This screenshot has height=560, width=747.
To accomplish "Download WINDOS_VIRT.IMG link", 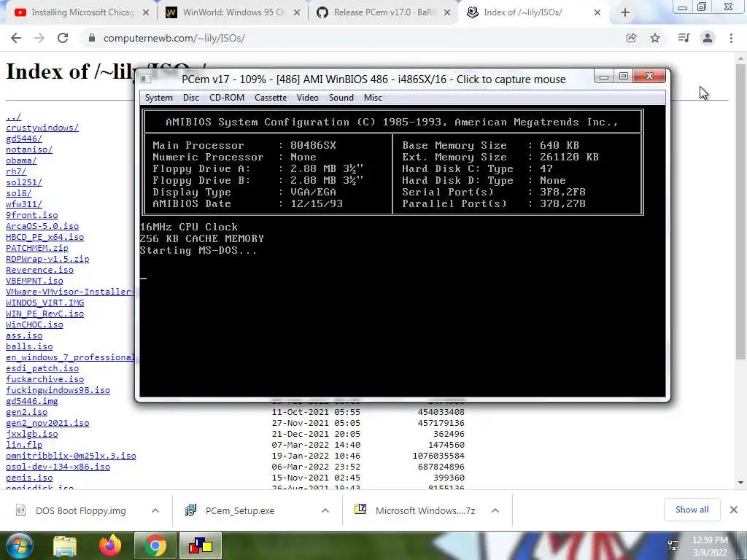I will point(44,303).
